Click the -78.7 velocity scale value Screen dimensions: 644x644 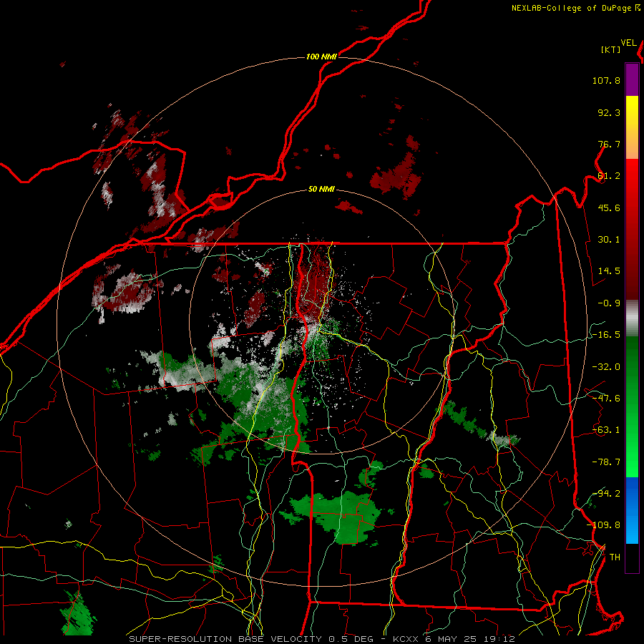click(606, 462)
